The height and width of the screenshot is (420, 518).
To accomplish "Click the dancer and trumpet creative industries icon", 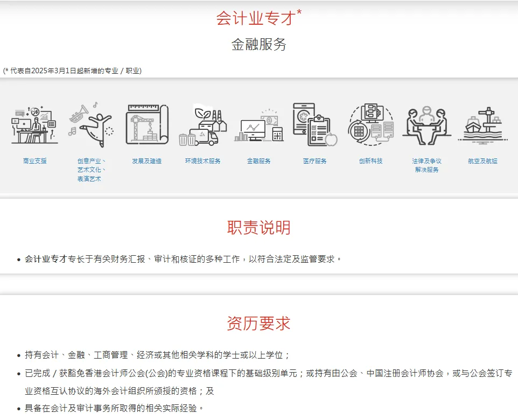I will tap(90, 125).
